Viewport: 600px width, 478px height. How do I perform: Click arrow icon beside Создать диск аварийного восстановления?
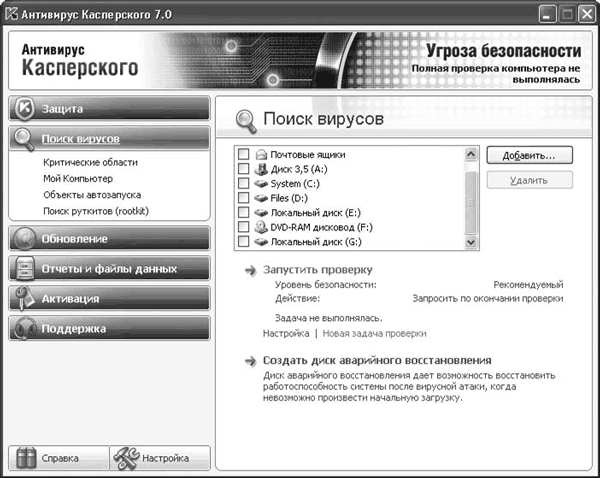pyautogui.click(x=251, y=361)
